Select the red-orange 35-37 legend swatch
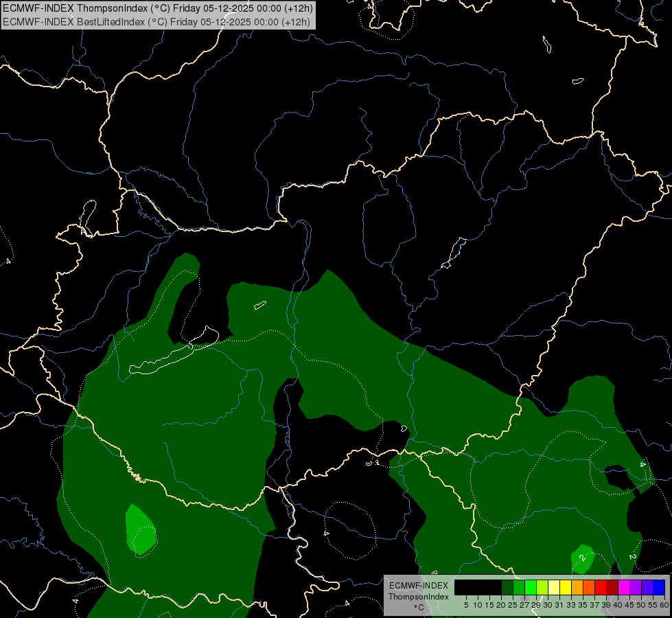672x618 pixels. point(589,587)
